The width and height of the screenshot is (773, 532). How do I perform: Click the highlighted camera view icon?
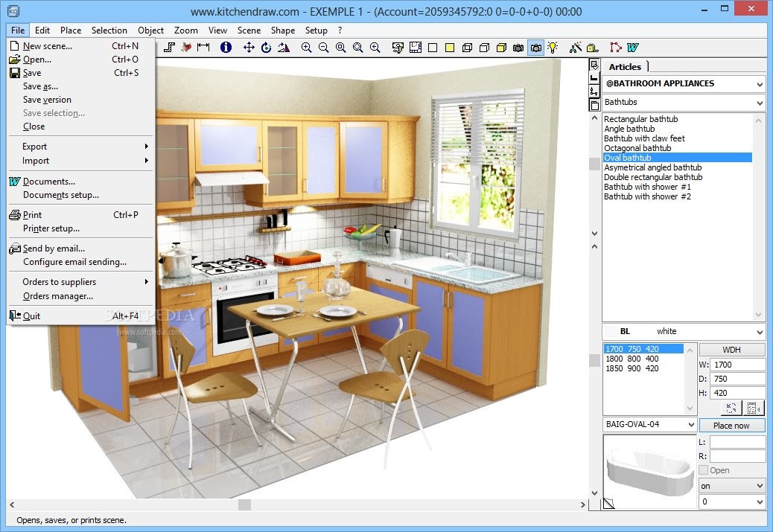click(535, 48)
